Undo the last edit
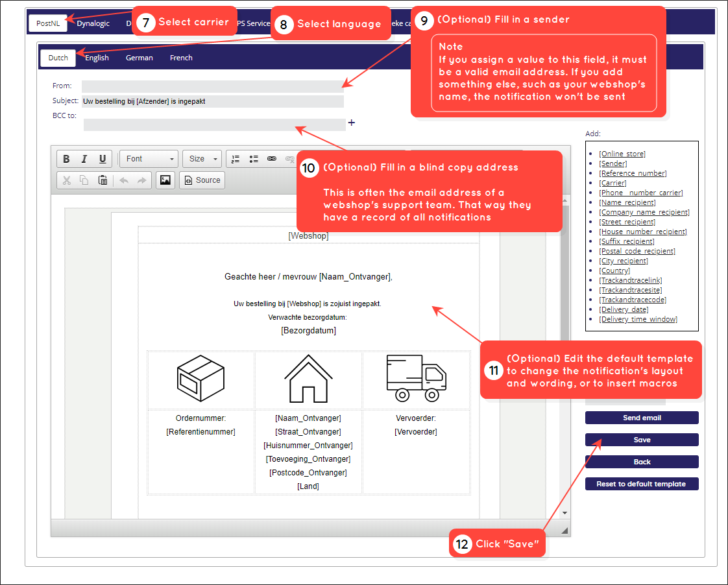Image resolution: width=728 pixels, height=585 pixels. [x=124, y=180]
